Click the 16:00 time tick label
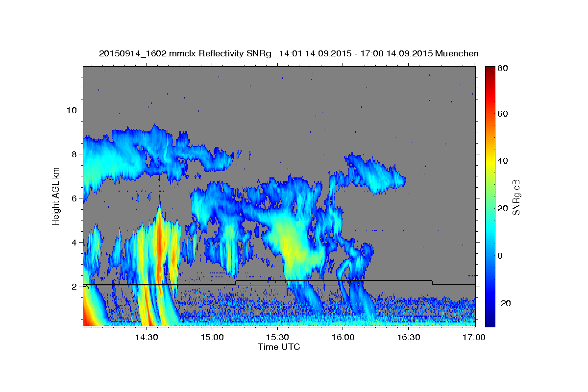The image size is (588, 392). tap(343, 337)
